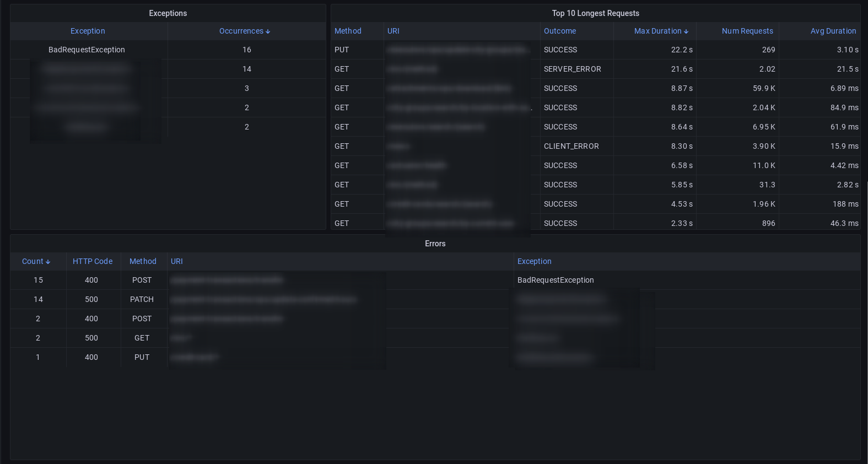Select the occurrences value 3
Screen dimensions: 868x464
(247, 88)
